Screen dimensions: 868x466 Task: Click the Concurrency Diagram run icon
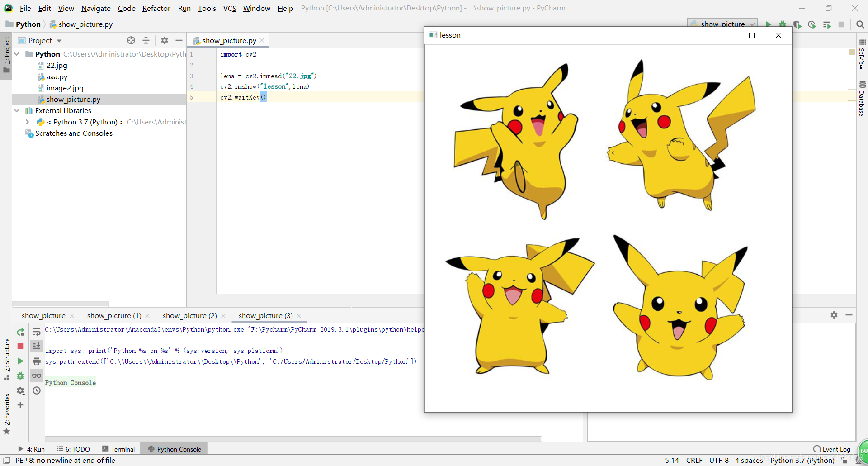click(827, 24)
